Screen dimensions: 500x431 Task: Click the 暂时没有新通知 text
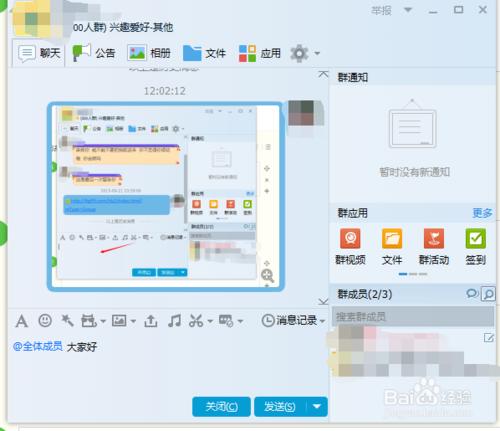[415, 172]
